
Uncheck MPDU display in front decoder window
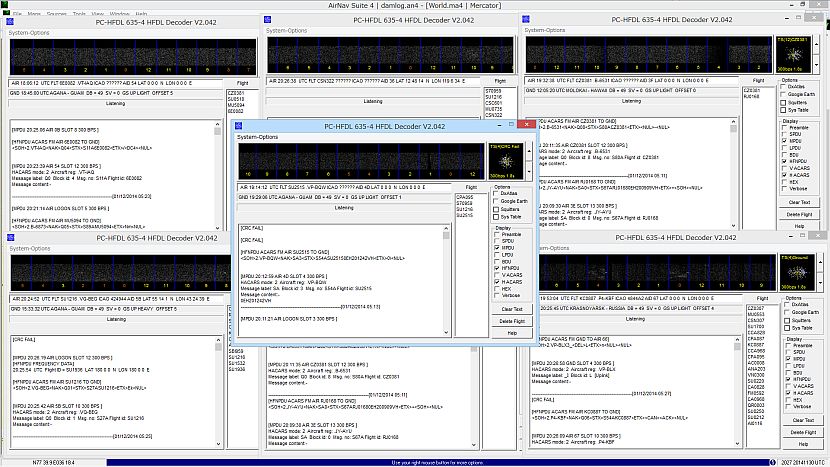[497, 248]
